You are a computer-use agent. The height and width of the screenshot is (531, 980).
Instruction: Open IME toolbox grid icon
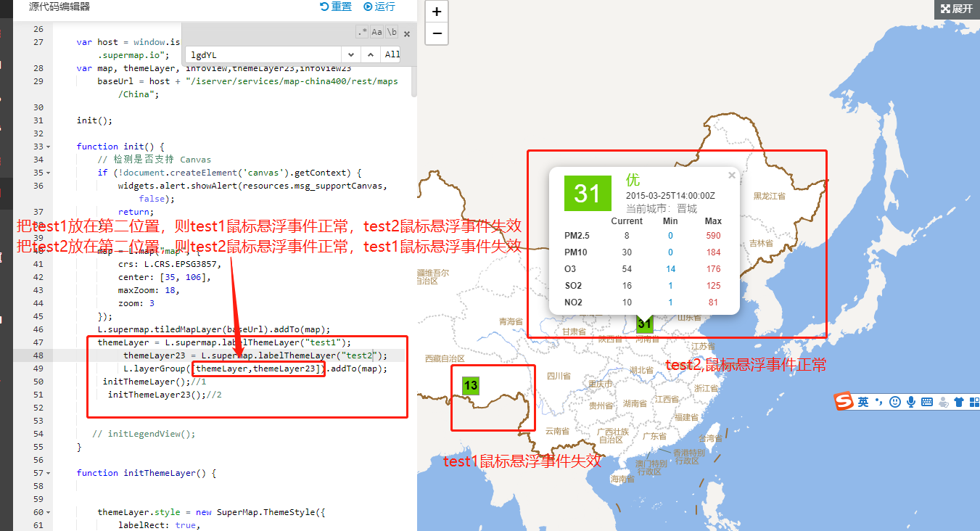(x=973, y=402)
